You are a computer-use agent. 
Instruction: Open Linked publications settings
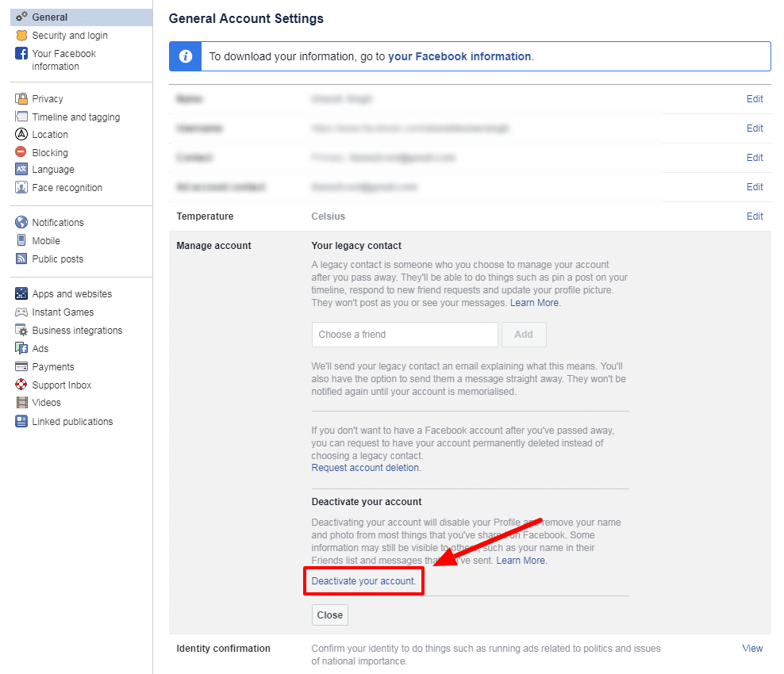pos(72,422)
